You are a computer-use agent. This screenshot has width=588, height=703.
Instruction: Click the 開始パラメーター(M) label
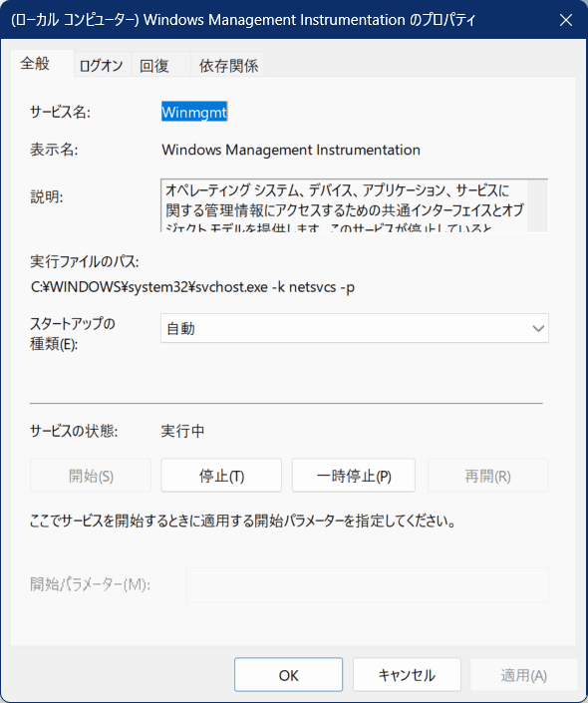[x=90, y=584]
